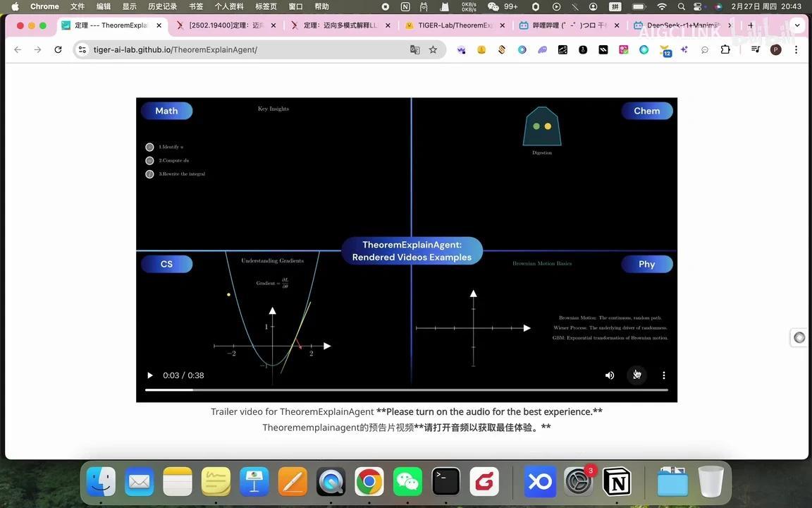Go forward to next page

tap(38, 50)
